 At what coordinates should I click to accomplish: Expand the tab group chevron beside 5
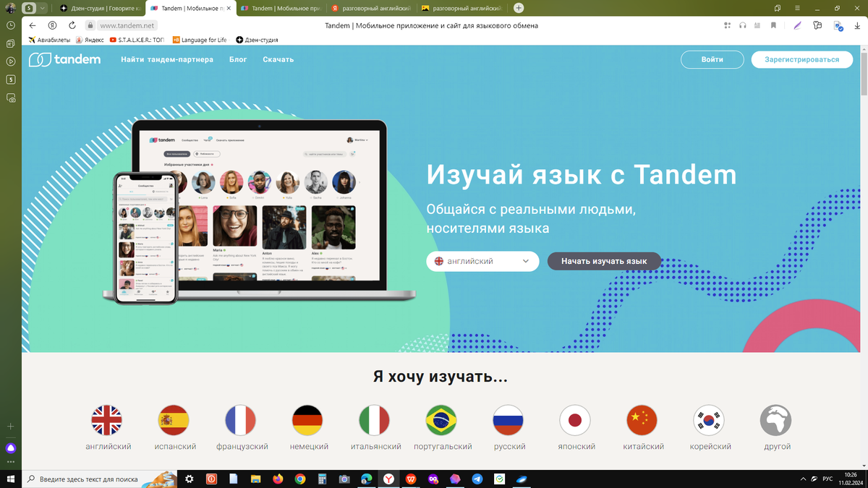43,8
